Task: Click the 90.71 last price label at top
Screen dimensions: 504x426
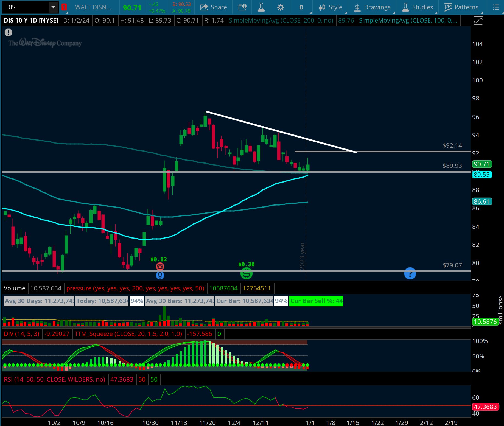Action: [132, 8]
